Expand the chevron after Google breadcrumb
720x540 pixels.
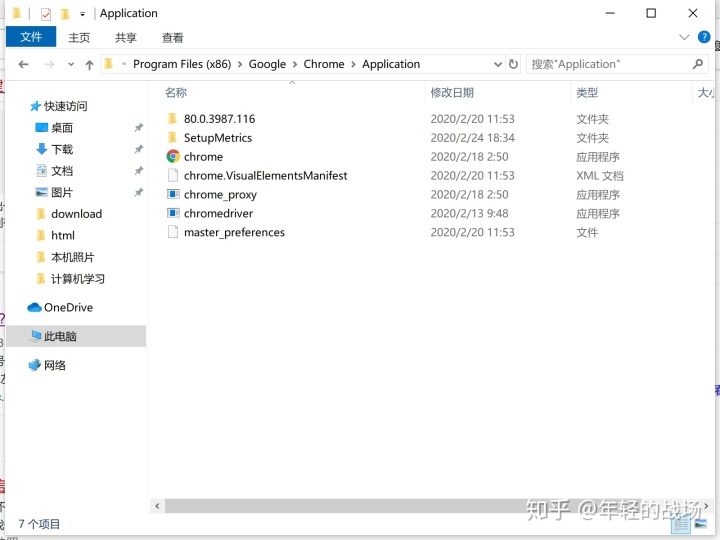coord(295,64)
